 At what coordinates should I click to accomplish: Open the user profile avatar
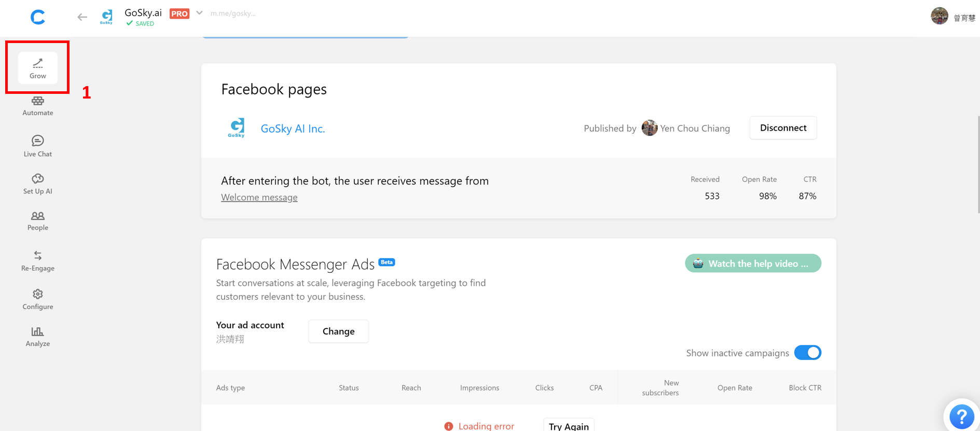pos(940,16)
